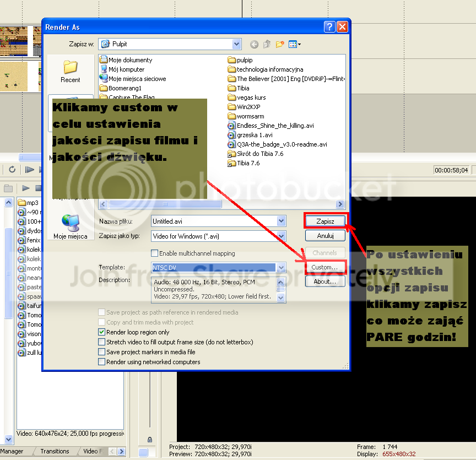This screenshot has height=460, width=476.
Task: Select Q3A-the_badge_v3.0-readme.avi file
Action: tap(278, 144)
